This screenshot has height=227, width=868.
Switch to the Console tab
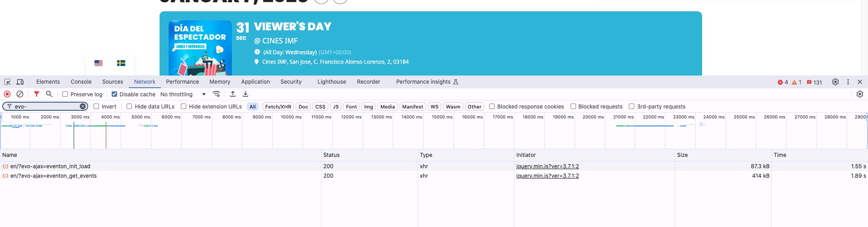click(81, 82)
